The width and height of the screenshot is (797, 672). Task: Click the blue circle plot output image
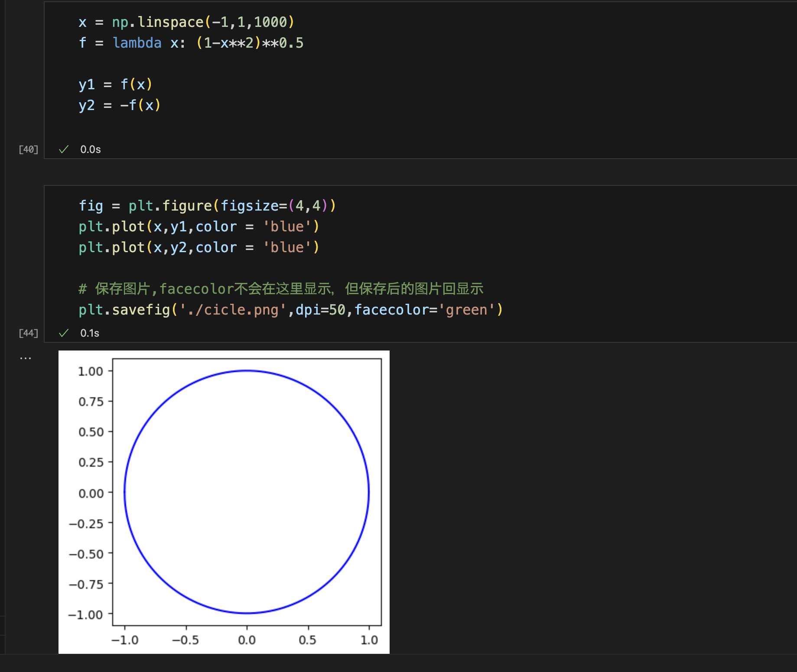[x=224, y=502]
